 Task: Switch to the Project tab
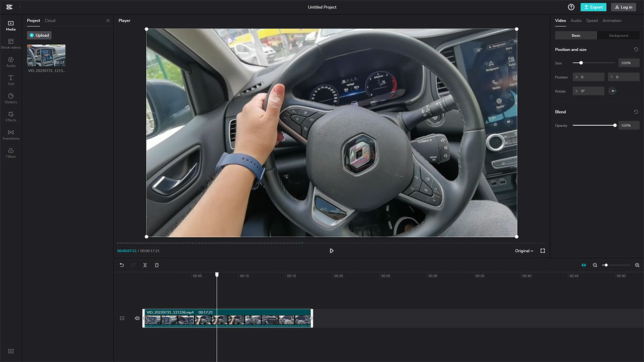[33, 21]
